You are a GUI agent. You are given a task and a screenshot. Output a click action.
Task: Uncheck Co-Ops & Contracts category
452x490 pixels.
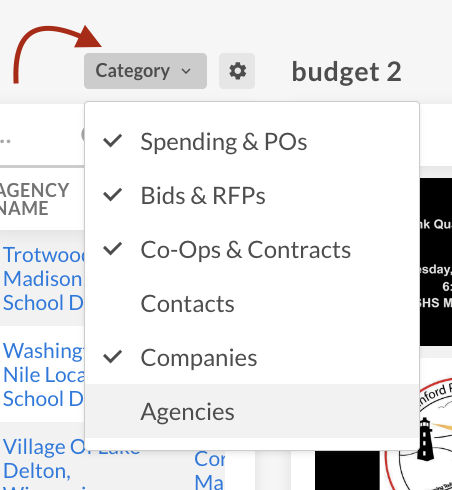(x=252, y=249)
